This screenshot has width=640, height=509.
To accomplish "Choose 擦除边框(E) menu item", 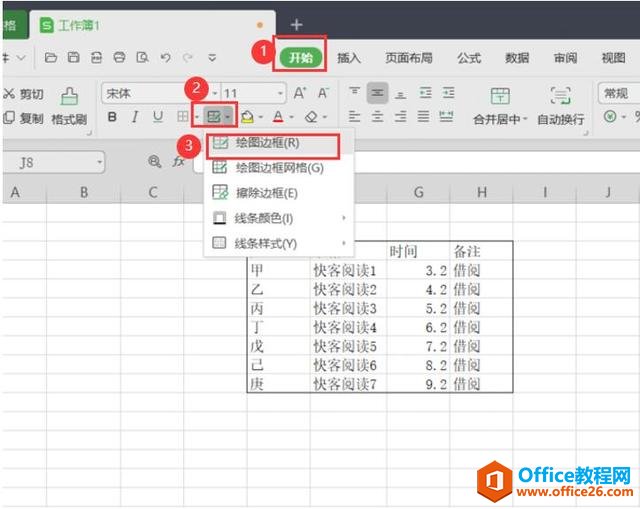I will pyautogui.click(x=279, y=193).
